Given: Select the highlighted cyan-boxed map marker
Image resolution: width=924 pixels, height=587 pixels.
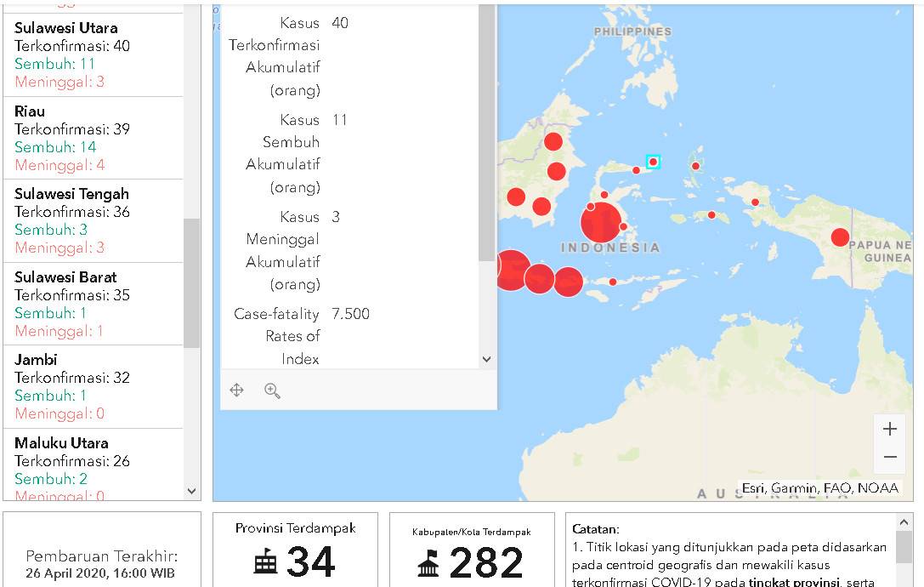Looking at the screenshot, I should (653, 162).
